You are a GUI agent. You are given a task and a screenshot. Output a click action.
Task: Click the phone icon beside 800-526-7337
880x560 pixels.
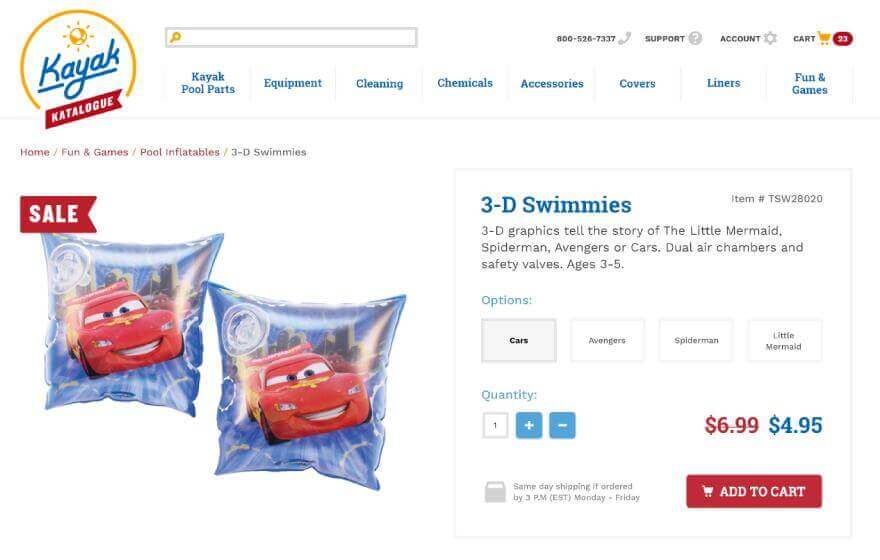625,38
